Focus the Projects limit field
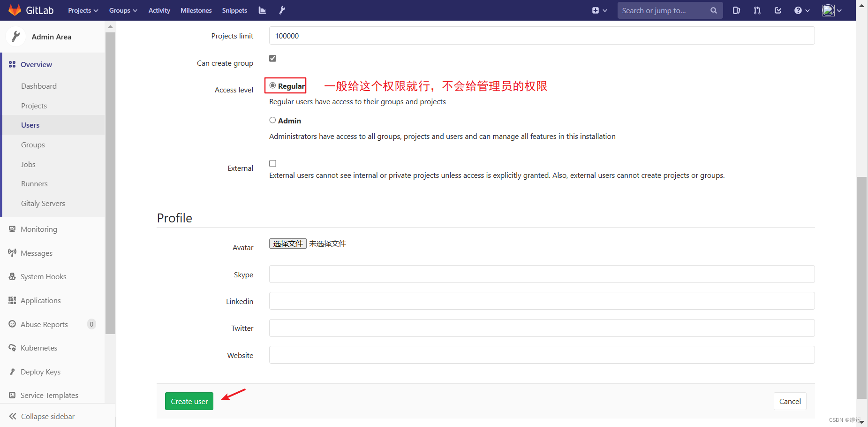 click(x=542, y=36)
